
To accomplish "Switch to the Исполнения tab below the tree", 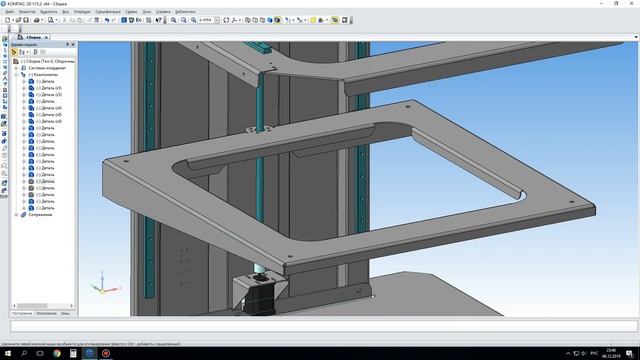I will 46,313.
